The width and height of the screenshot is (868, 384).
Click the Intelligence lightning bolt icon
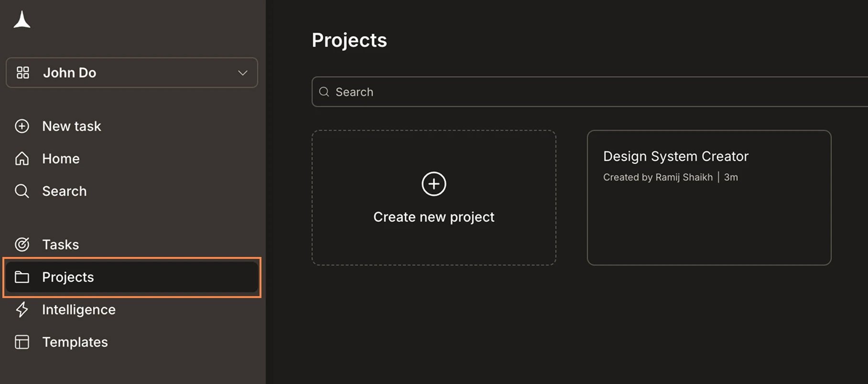tap(22, 309)
